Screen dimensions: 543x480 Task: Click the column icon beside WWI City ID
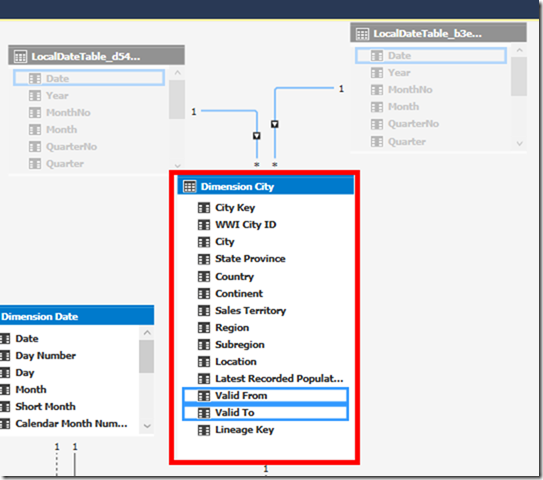coord(204,225)
